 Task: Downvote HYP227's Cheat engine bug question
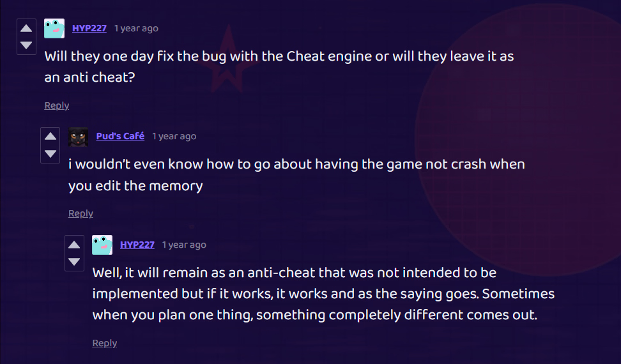click(26, 45)
